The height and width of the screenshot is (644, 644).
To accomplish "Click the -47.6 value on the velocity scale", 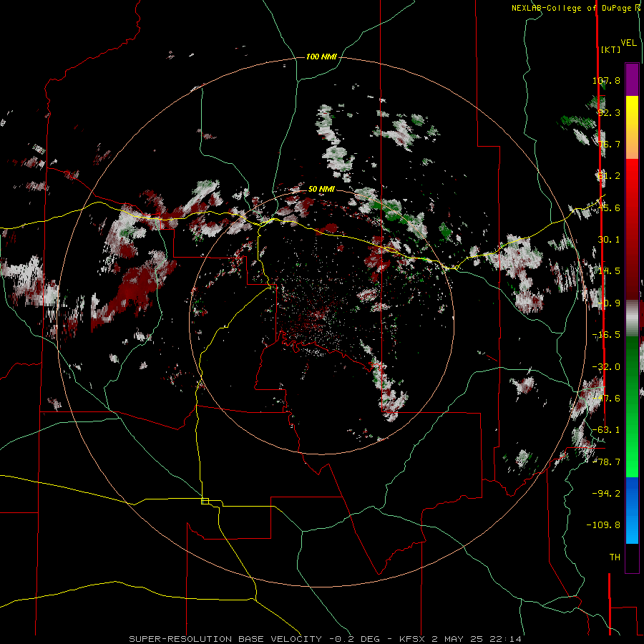I will tap(606, 399).
